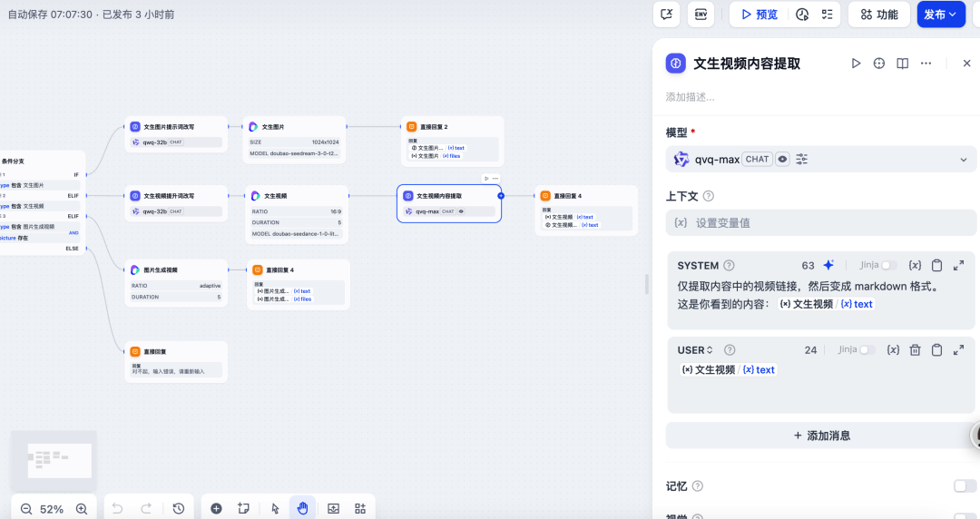
Task: Select the 文生图片 node
Action: click(x=294, y=140)
